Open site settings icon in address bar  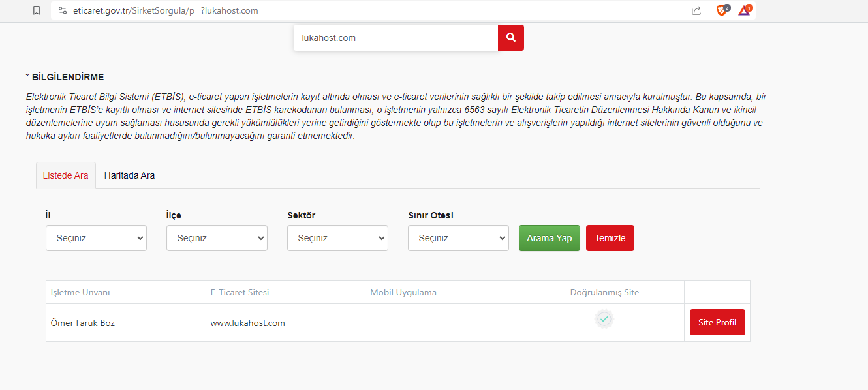click(x=63, y=10)
